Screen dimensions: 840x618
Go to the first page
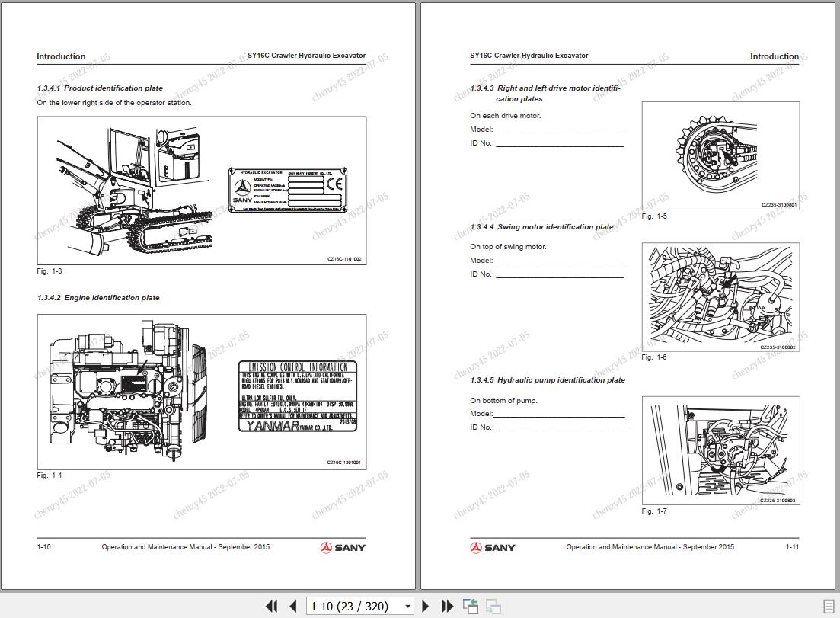tap(272, 607)
